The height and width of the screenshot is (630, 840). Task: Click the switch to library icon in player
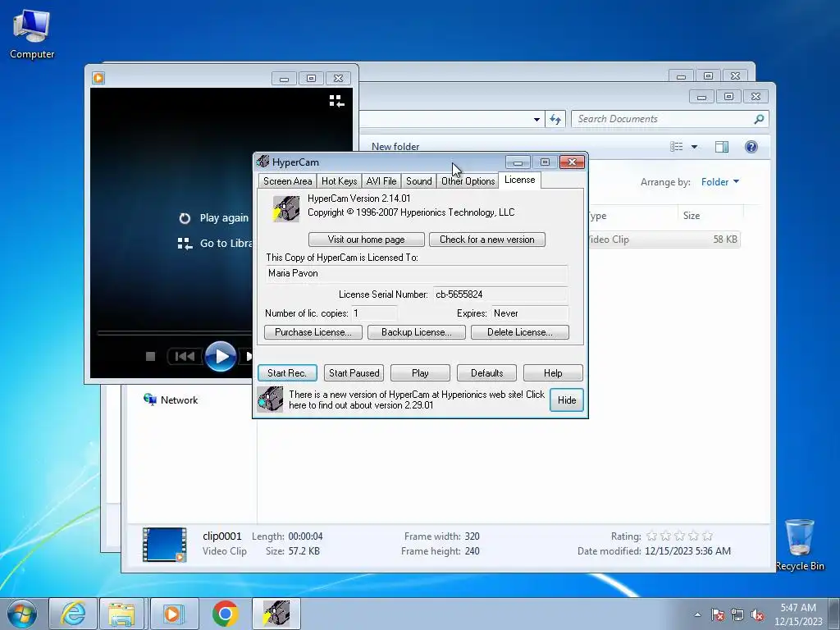pyautogui.click(x=336, y=101)
